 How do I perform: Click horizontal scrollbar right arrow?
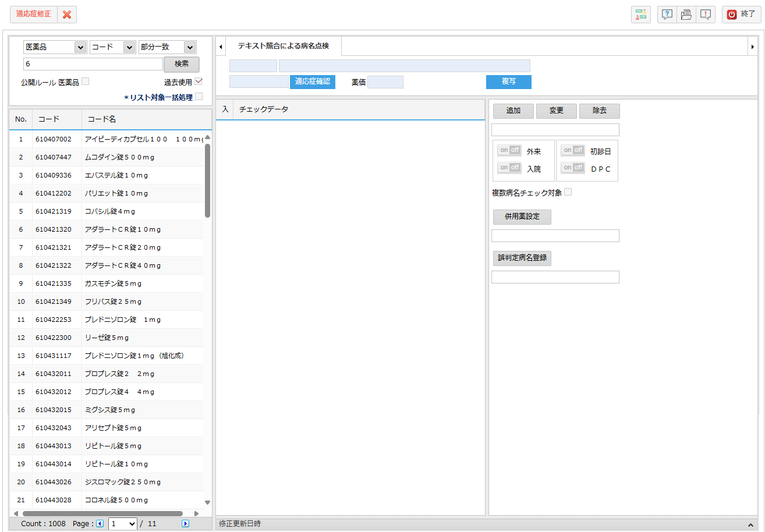point(196,513)
